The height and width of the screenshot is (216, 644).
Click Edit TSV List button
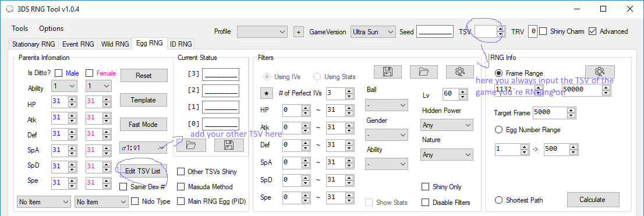143,171
